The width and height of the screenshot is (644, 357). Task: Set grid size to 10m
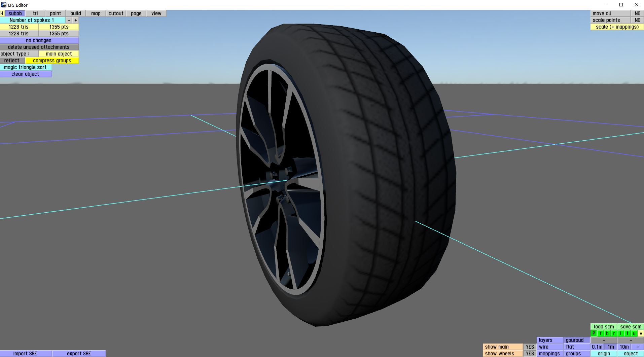pos(624,347)
